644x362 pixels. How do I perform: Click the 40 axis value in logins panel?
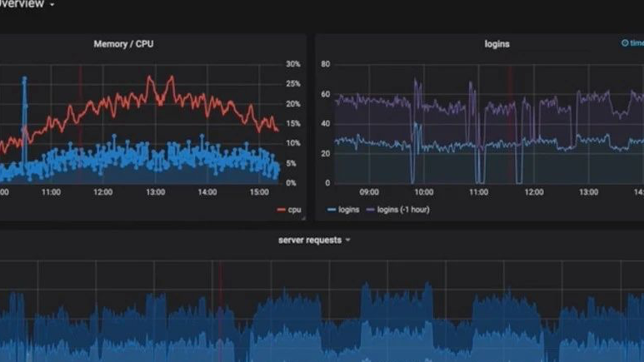325,123
